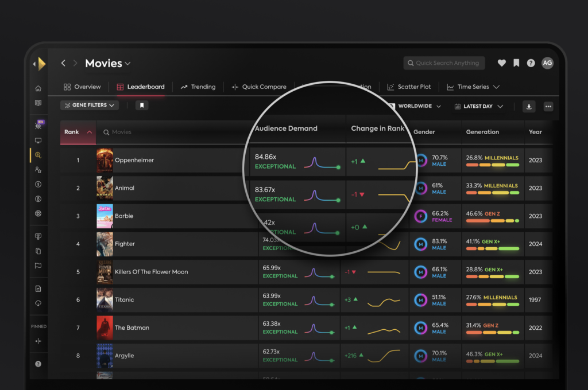Switch to the Scatter Plot tab
This screenshot has height=390, width=588.
[x=409, y=87]
